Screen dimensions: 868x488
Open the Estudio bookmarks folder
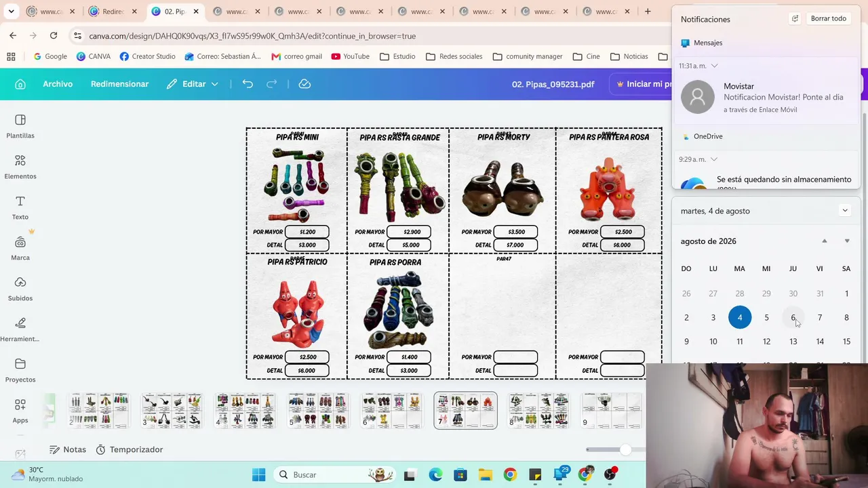click(x=397, y=56)
